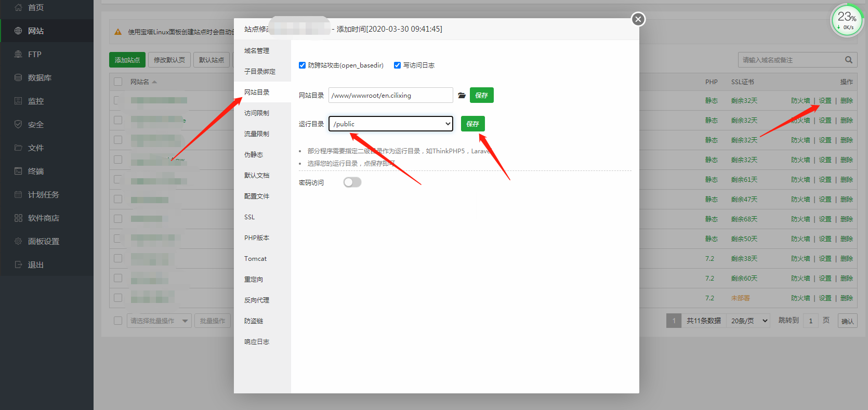Enable the 密码访问 toggle switch

[352, 182]
